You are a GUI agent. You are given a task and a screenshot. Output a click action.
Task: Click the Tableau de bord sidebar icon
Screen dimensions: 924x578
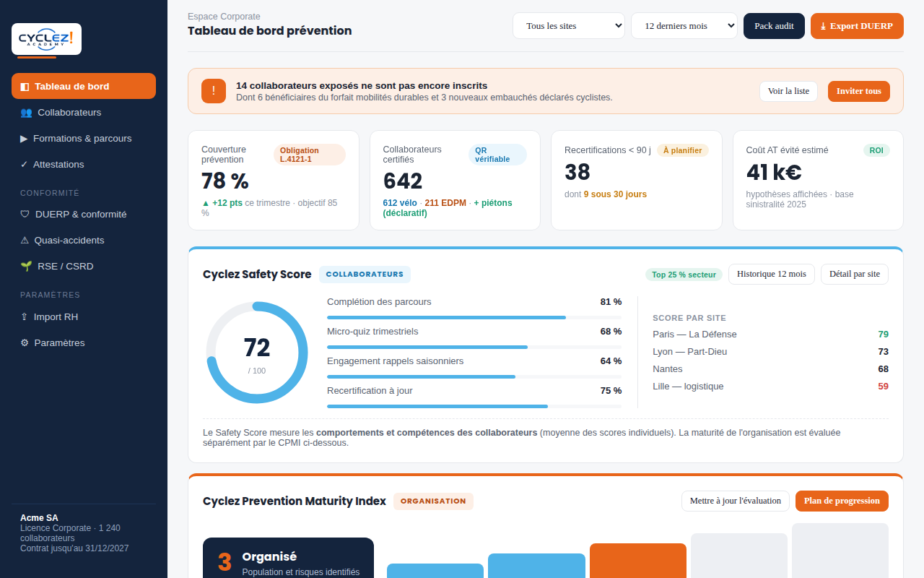25,87
